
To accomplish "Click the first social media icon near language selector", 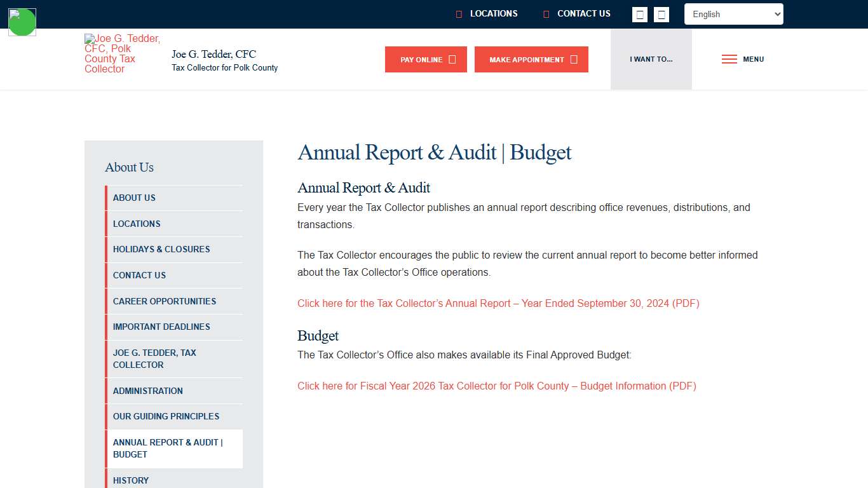I will point(639,14).
